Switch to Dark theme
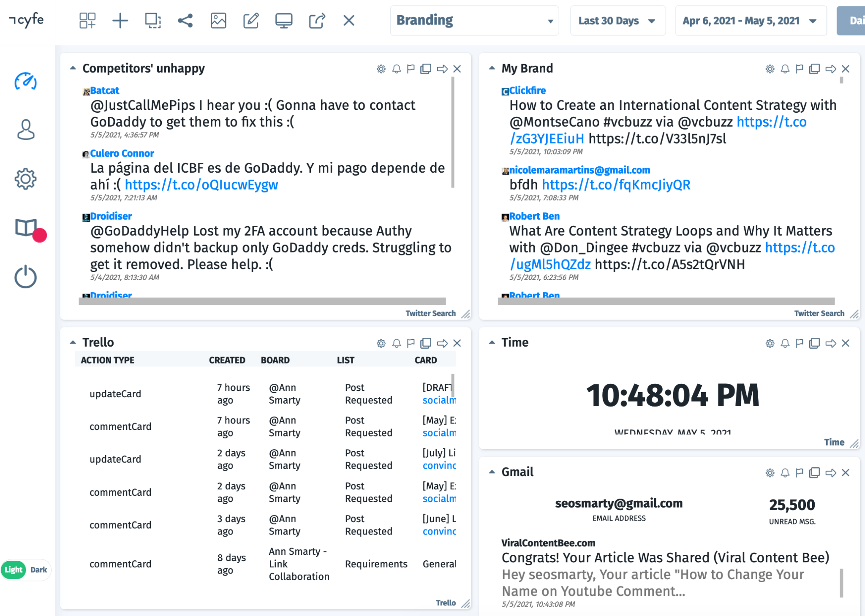 point(39,570)
